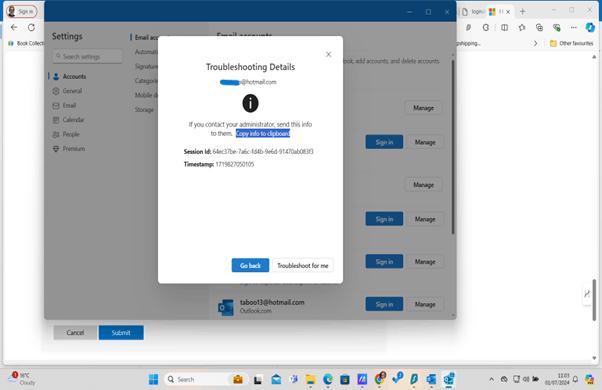The height and width of the screenshot is (390, 602).
Task: Focus the Search settings field
Action: coord(88,56)
